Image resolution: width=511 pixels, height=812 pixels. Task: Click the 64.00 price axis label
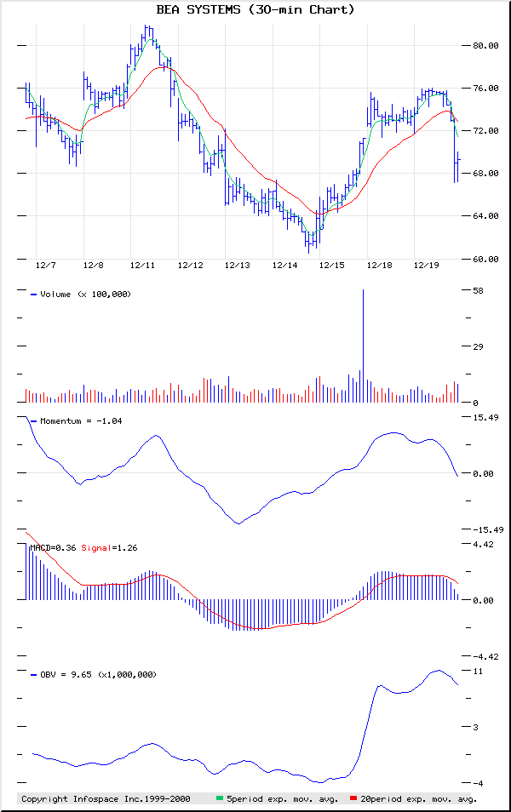click(x=485, y=216)
